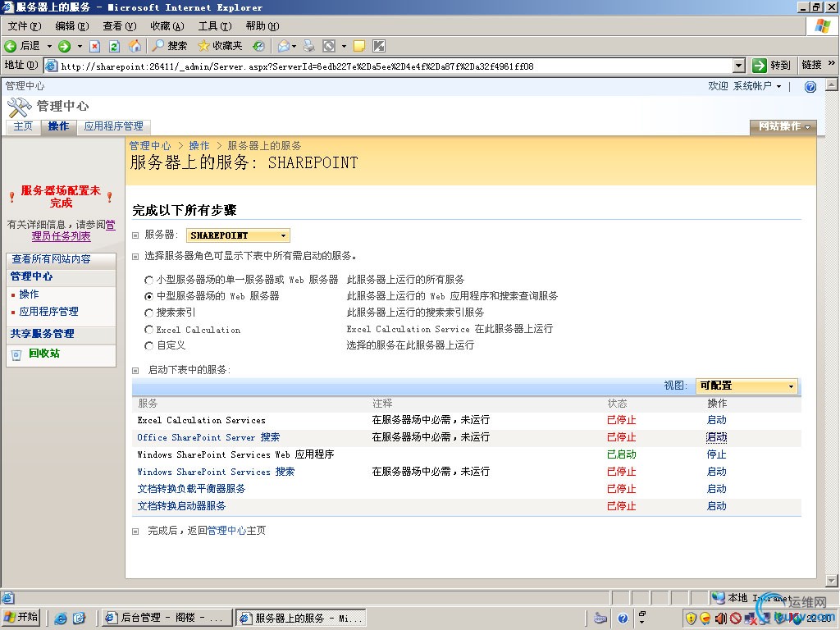Select the Excel Calculation radio button
The height and width of the screenshot is (630, 840).
149,330
